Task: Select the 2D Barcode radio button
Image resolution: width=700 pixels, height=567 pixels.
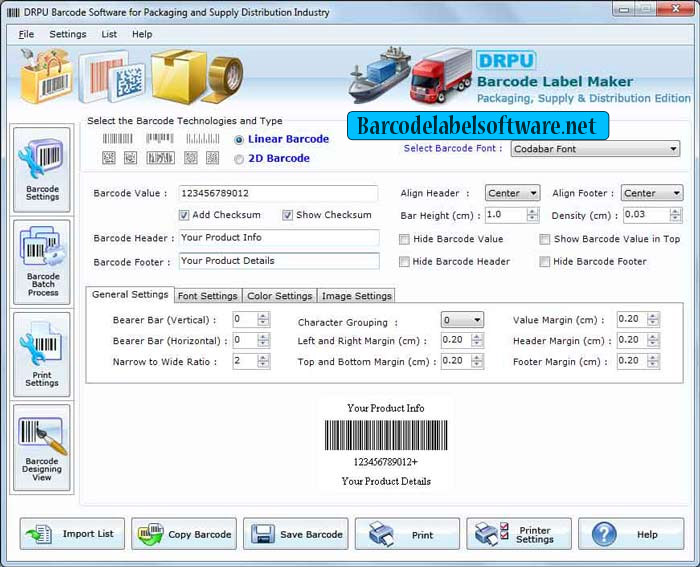Action: [239, 159]
